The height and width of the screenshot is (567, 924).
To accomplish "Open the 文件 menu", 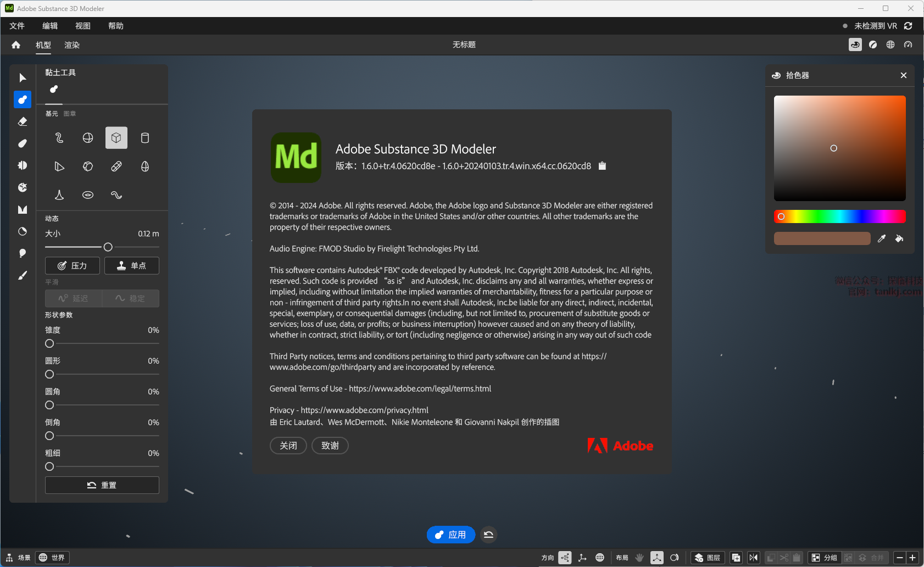I will pos(17,26).
